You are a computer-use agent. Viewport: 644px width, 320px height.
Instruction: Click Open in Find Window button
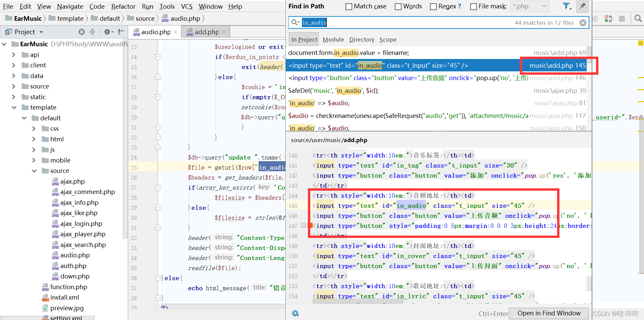tap(549, 313)
